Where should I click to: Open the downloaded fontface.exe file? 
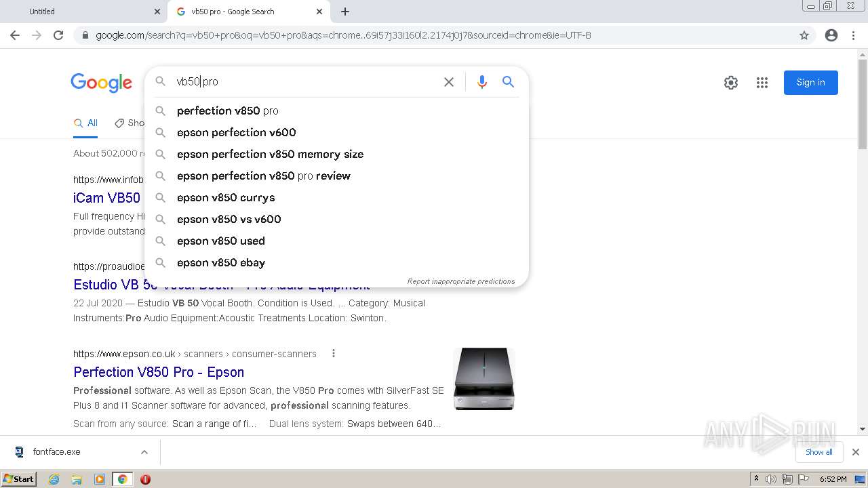click(57, 452)
